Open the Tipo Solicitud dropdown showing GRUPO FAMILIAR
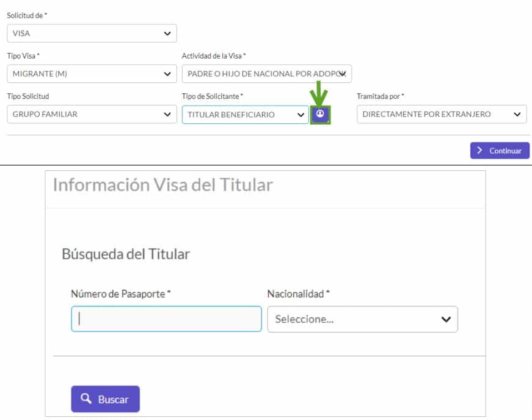Image resolution: width=532 pixels, height=420 pixels. click(92, 114)
